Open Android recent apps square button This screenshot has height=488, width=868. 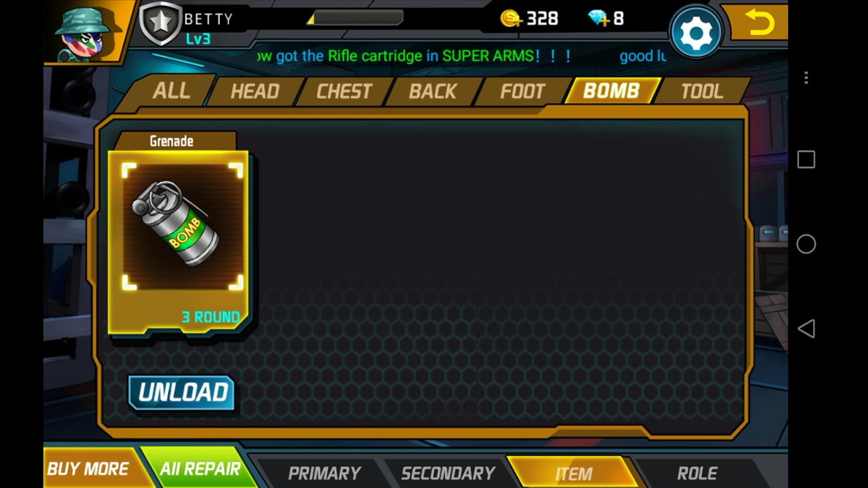(806, 159)
